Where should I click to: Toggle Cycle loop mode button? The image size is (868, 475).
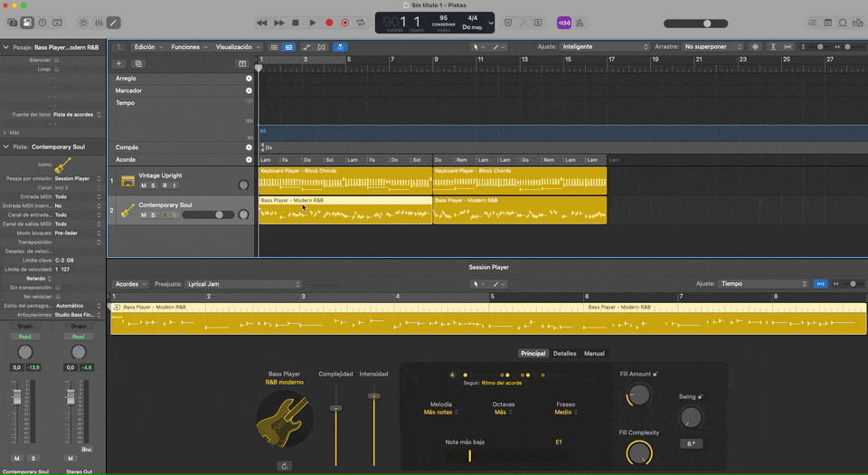click(x=361, y=23)
